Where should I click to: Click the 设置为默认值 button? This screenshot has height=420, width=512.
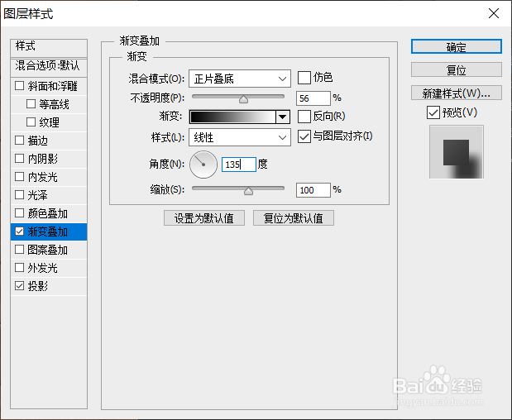tap(204, 218)
